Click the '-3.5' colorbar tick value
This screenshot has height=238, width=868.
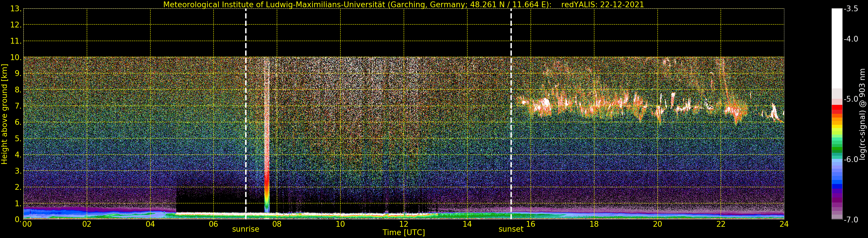coord(851,9)
